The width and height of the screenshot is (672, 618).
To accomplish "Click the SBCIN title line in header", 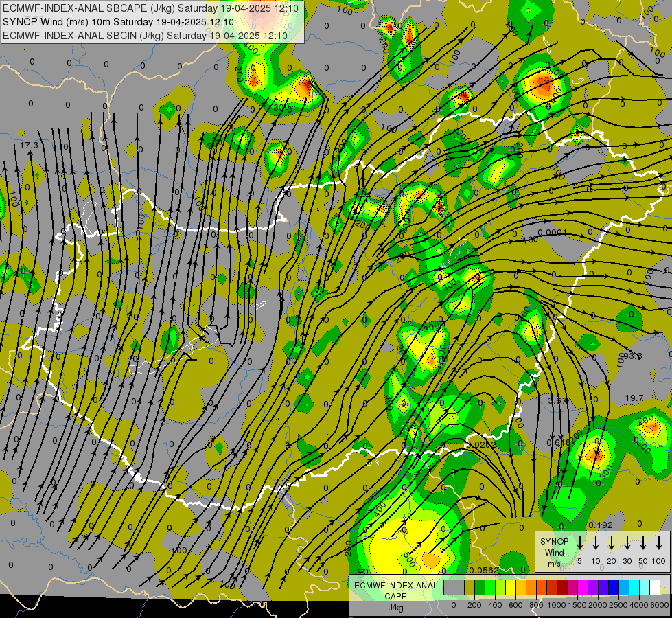I will tap(145, 36).
